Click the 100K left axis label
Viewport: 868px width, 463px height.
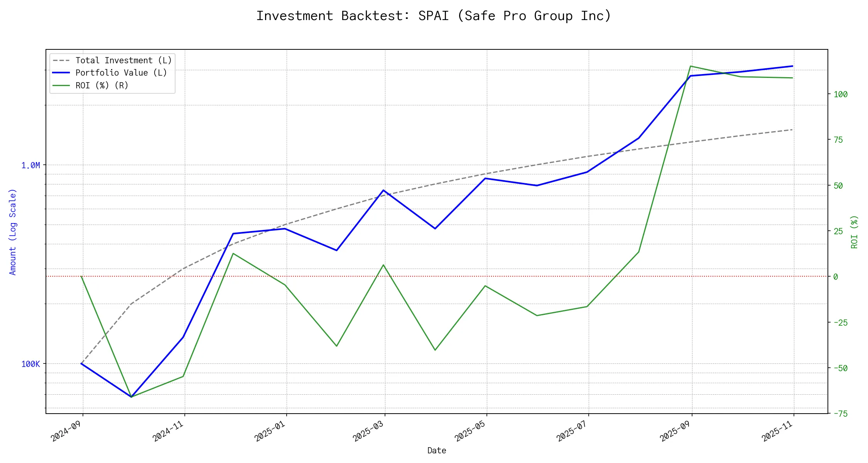click(30, 364)
